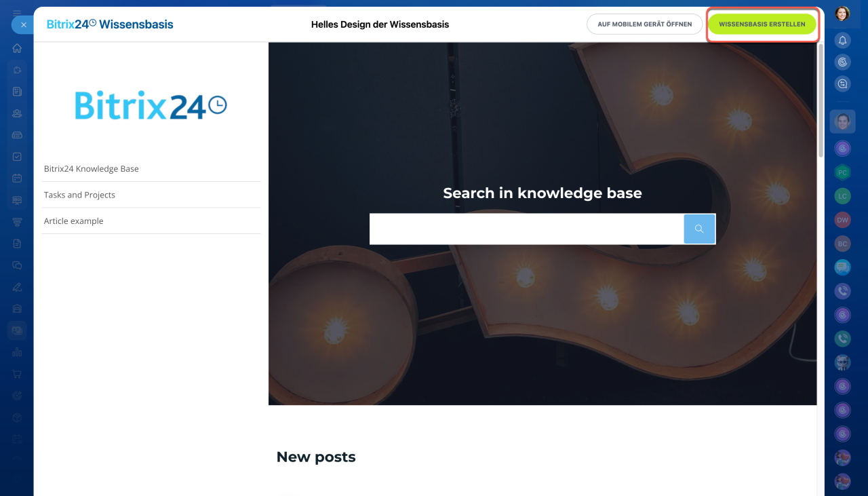
Task: Open chat with BC contact avatar
Action: coord(842,244)
